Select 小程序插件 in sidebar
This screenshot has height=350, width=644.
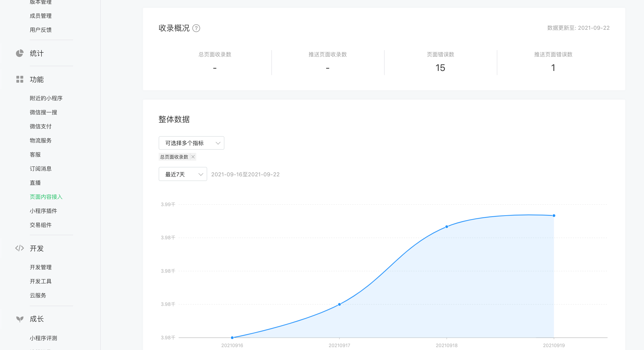43,211
